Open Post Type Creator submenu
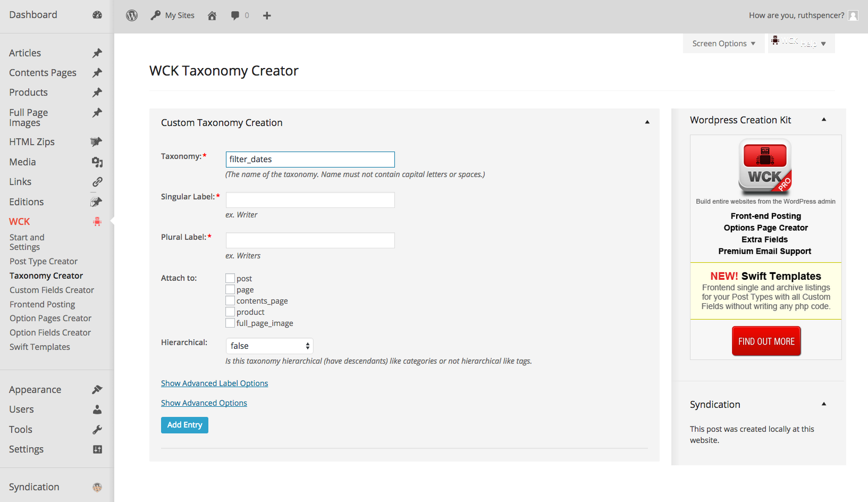868x502 pixels. 44,262
